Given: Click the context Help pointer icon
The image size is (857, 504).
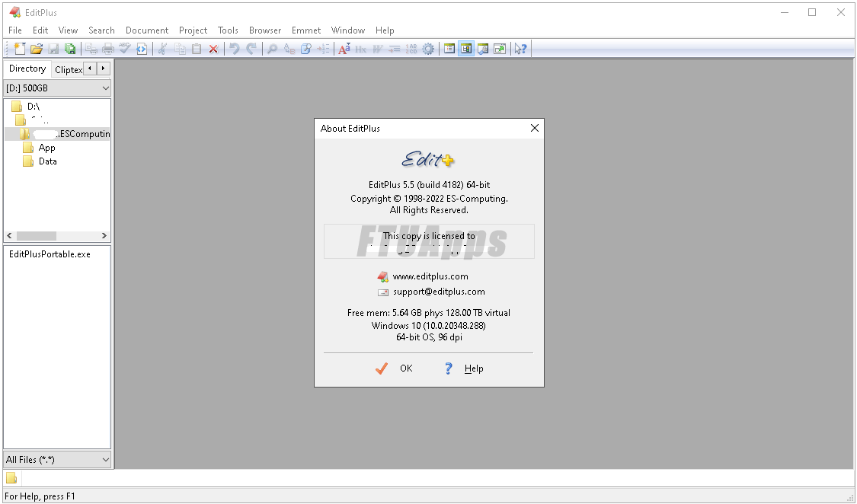Looking at the screenshot, I should (521, 49).
